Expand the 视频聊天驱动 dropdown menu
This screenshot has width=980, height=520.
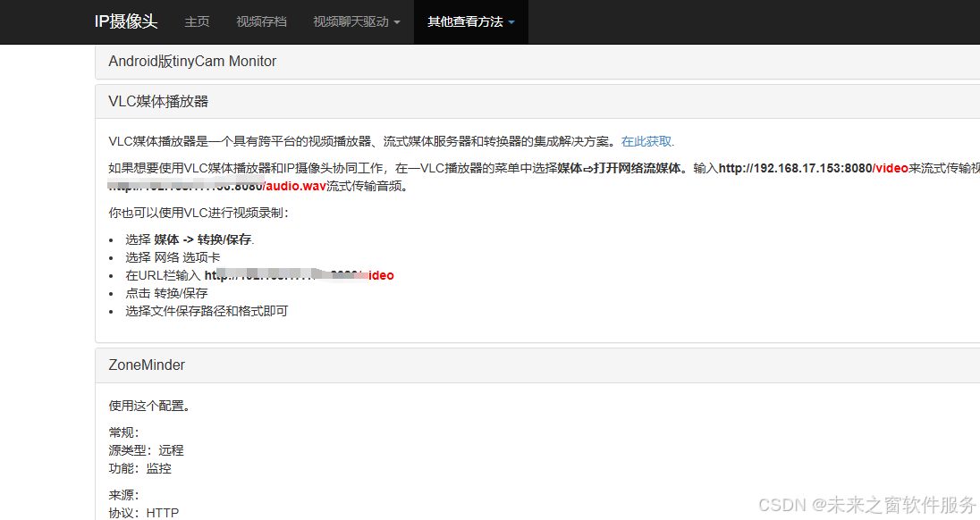pyautogui.click(x=356, y=21)
